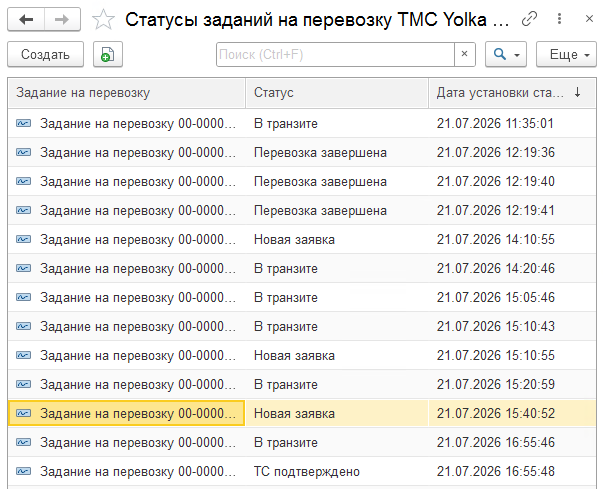The width and height of the screenshot is (603, 489).
Task: Click the date 21.07.2026 16:55:46
Action: point(496,442)
